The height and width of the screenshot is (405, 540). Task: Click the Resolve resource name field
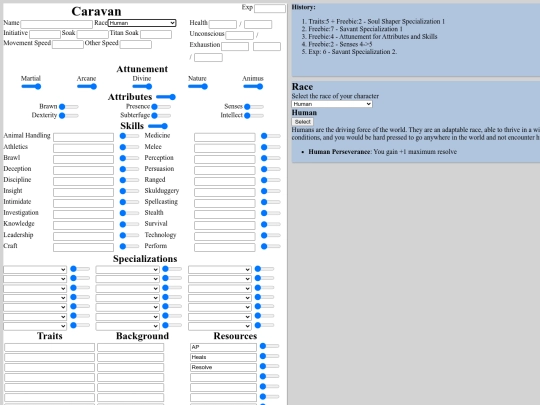coord(223,367)
